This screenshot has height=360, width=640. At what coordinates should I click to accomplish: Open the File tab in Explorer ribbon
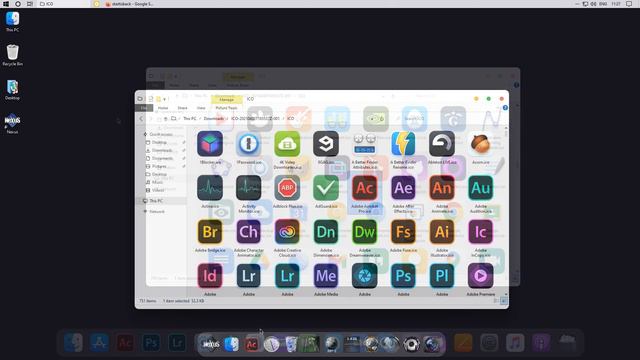pyautogui.click(x=144, y=108)
